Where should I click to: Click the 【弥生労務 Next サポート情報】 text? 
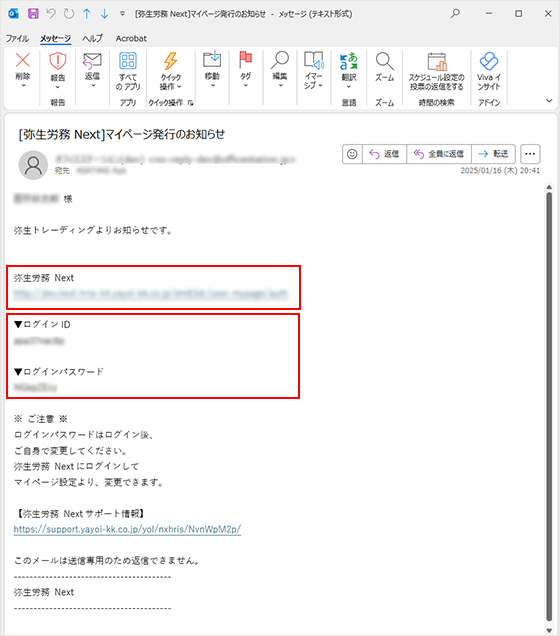click(79, 514)
